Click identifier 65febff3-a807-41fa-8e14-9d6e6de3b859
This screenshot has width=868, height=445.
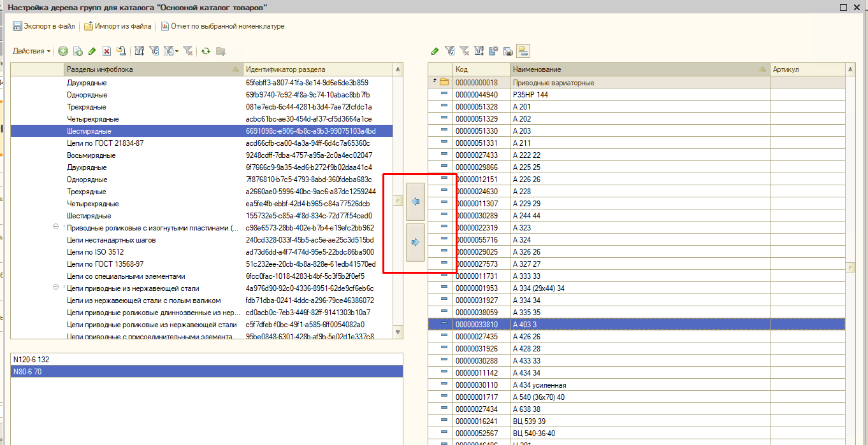click(307, 82)
